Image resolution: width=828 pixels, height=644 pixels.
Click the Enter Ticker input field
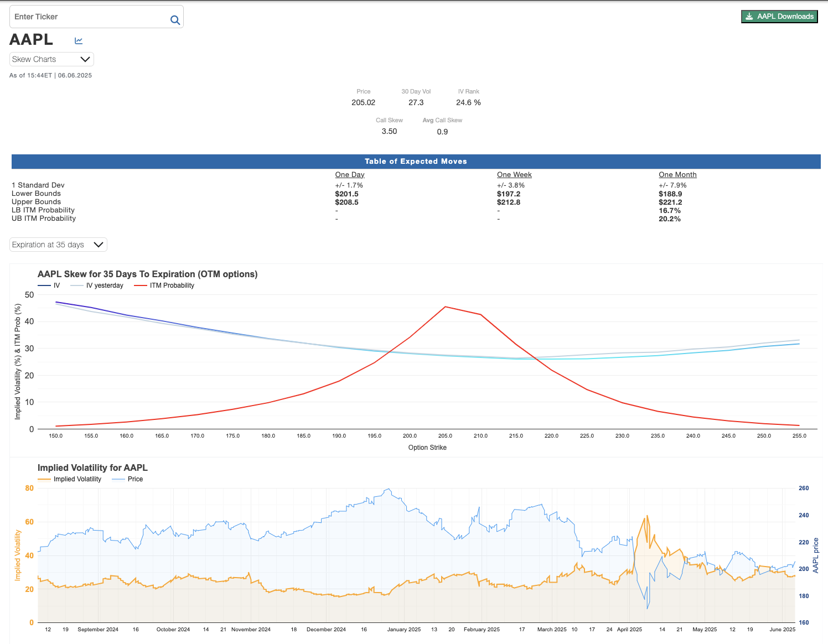(89, 17)
